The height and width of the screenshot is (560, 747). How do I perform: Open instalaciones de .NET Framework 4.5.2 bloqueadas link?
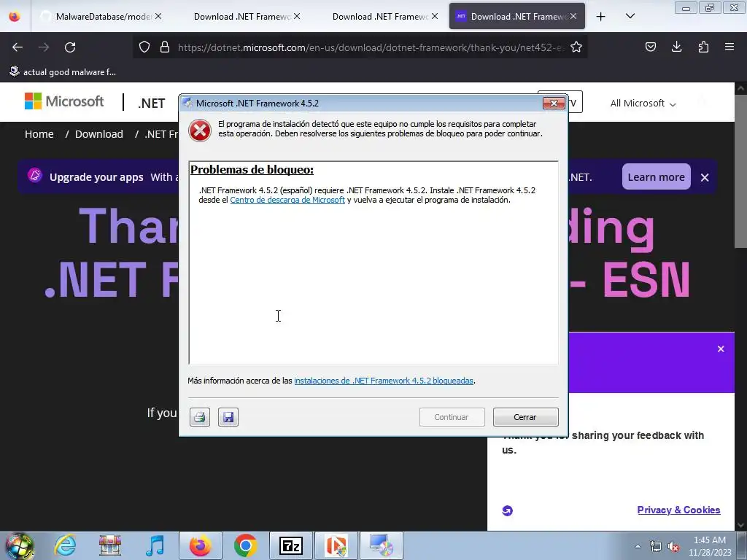point(384,381)
